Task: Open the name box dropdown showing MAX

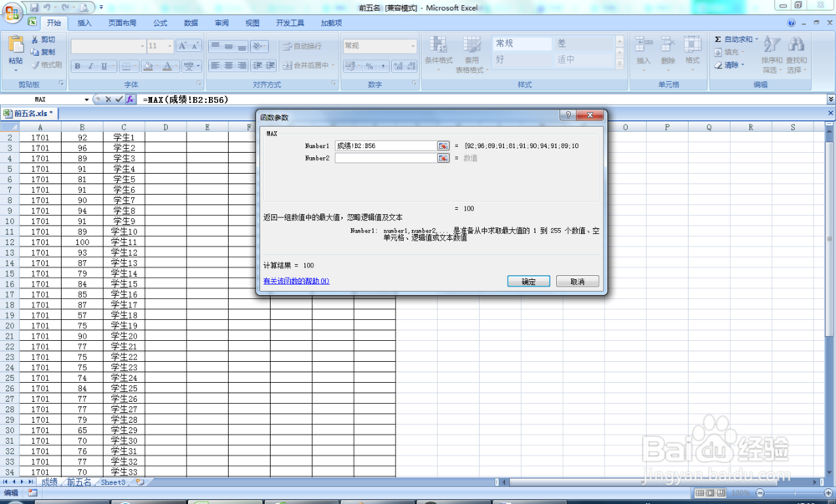Action: tap(86, 99)
